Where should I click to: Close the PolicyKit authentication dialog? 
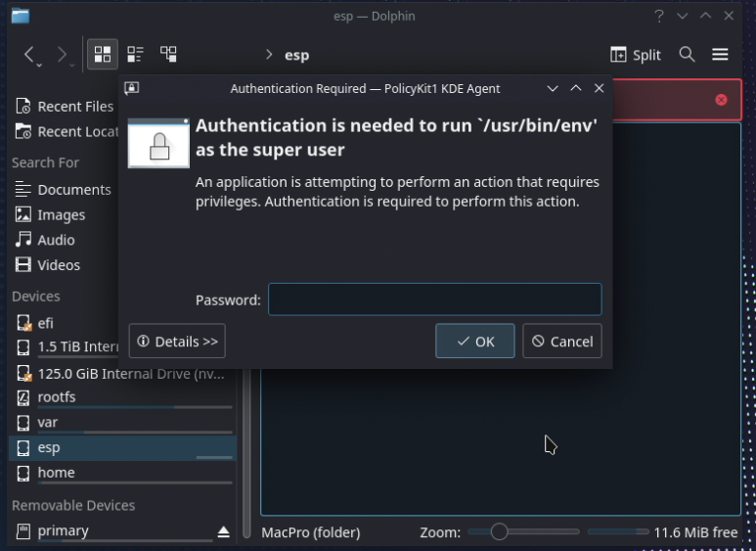pos(599,88)
